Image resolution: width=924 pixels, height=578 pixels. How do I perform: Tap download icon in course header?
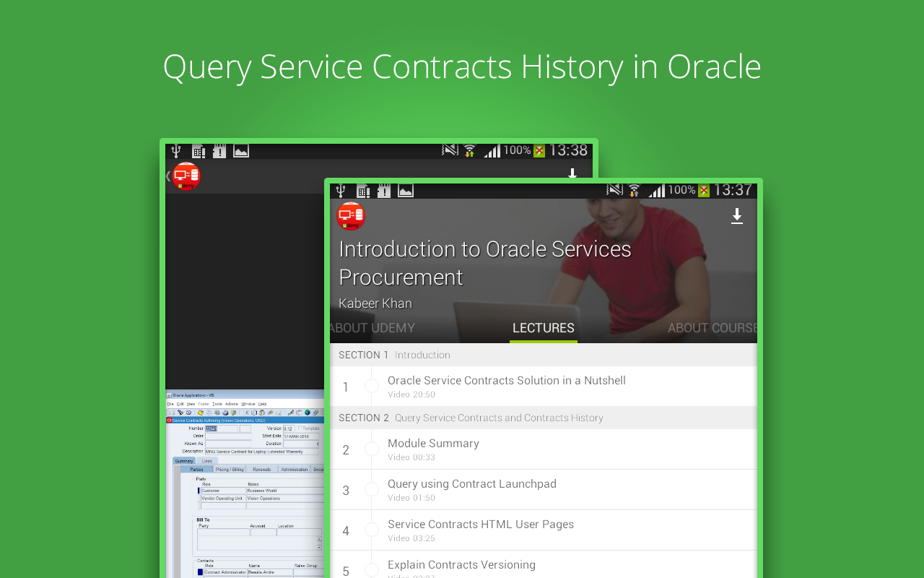[x=737, y=216]
